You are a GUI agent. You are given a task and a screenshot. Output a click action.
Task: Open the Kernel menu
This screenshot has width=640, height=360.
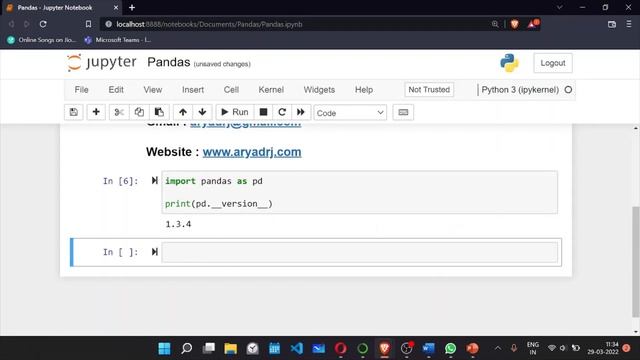[271, 90]
